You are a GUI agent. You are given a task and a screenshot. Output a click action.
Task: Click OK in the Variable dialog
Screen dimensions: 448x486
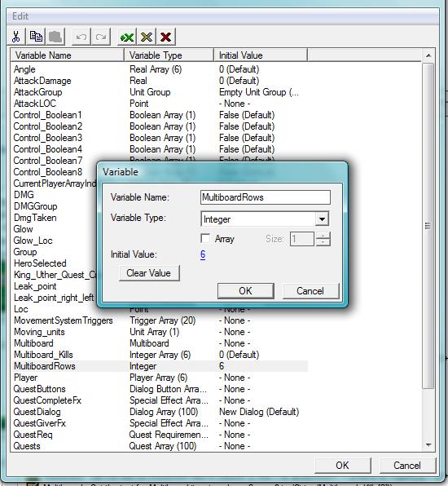245,291
